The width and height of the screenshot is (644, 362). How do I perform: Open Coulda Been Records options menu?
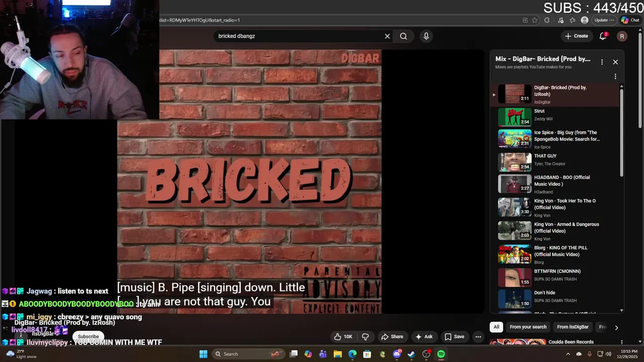tap(622, 342)
